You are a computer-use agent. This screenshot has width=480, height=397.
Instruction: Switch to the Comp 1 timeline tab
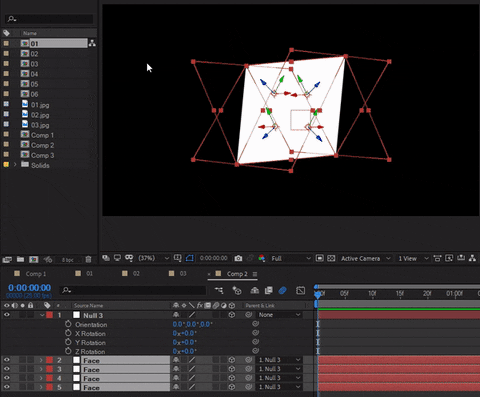pyautogui.click(x=35, y=274)
